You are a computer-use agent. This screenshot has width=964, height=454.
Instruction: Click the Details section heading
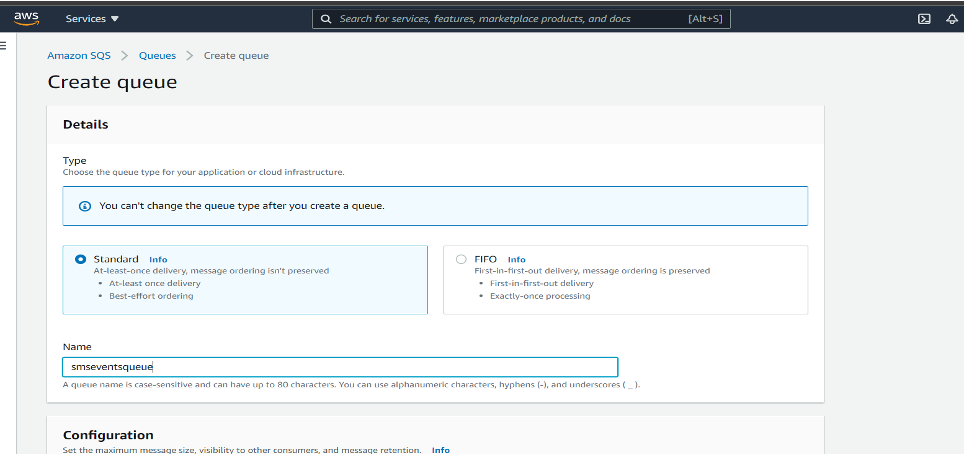(85, 124)
